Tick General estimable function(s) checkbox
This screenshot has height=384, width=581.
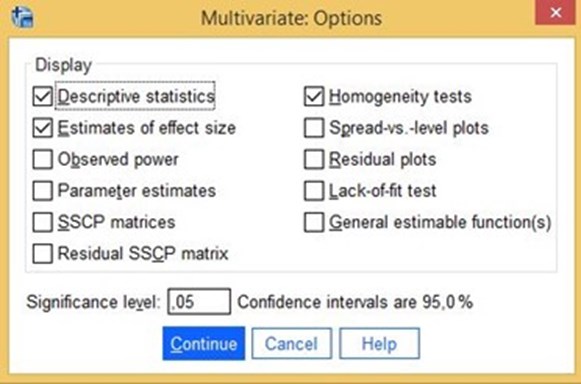pos(314,222)
